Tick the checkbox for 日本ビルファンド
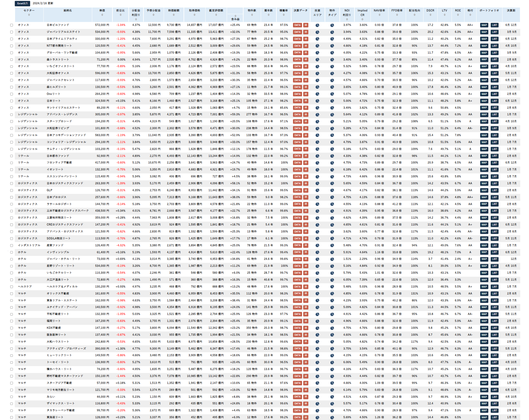This screenshot has height=420, width=529. pos(11,25)
